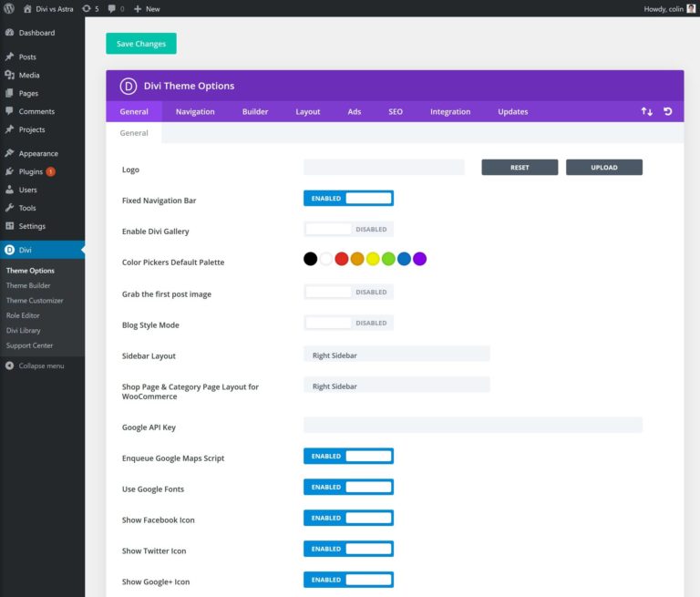Disable the Use Google Fonts toggle
Image resolution: width=700 pixels, height=597 pixels.
(348, 487)
